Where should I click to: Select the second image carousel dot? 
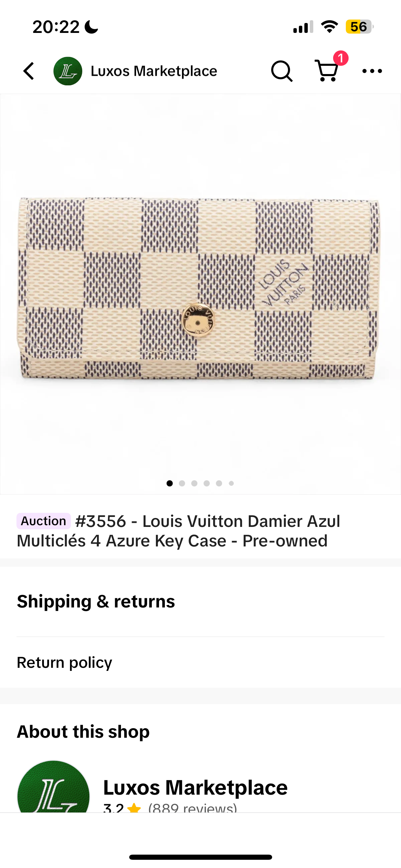(x=182, y=483)
